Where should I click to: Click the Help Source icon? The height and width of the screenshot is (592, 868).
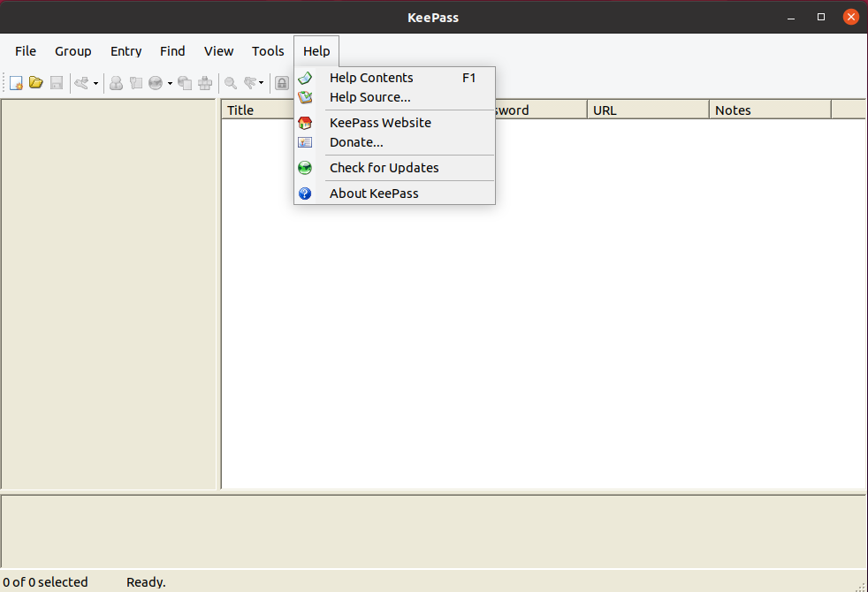305,97
